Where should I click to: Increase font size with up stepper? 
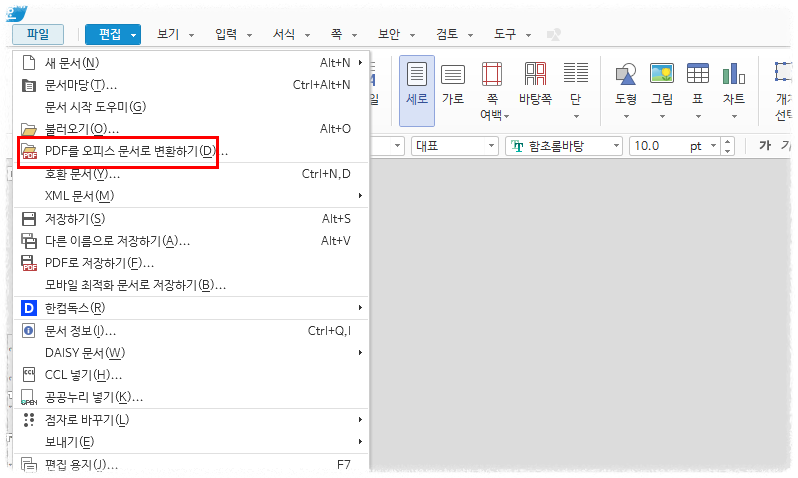pyautogui.click(x=728, y=142)
